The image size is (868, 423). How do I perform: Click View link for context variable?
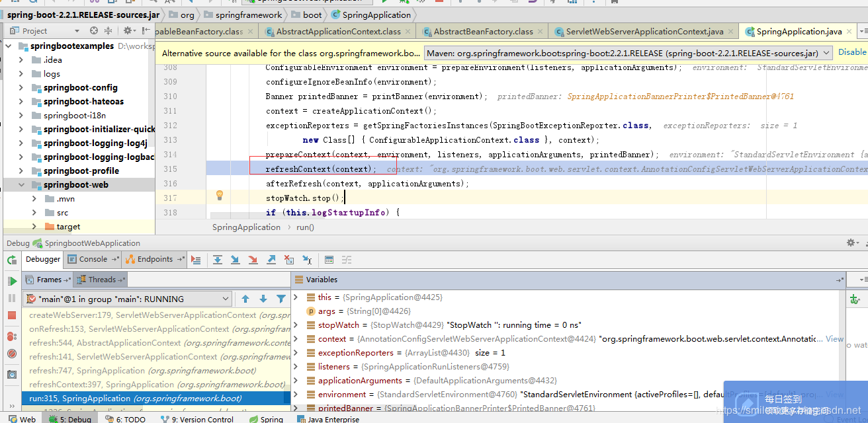(x=835, y=338)
